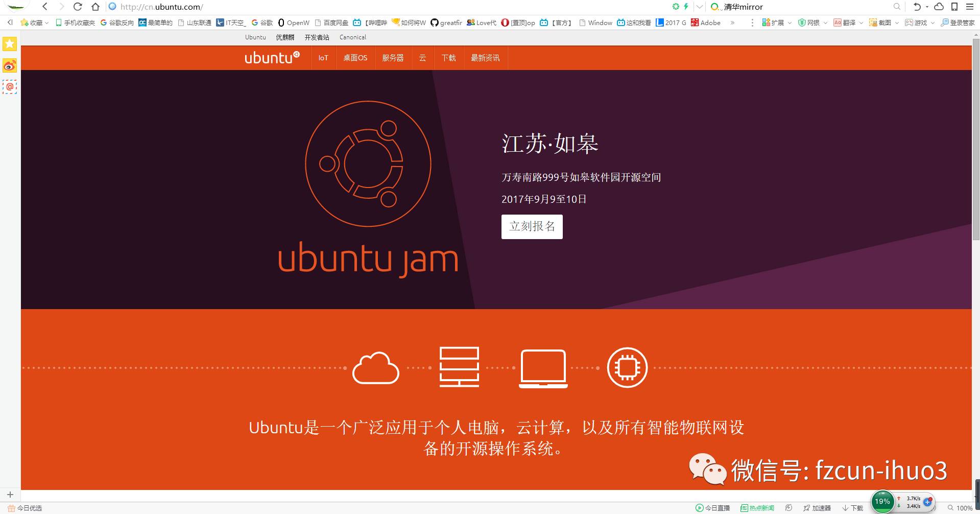The image size is (980, 514).
Task: Open the 登录管家 login manager
Action: click(958, 22)
